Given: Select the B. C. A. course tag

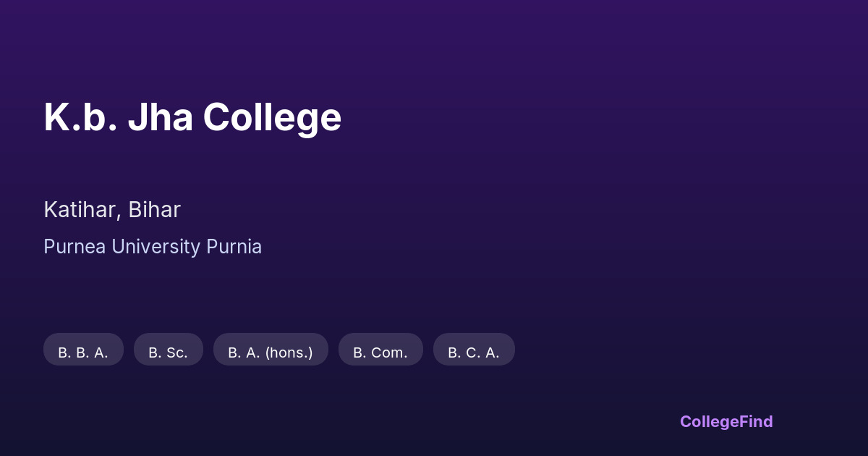Looking at the screenshot, I should (474, 350).
